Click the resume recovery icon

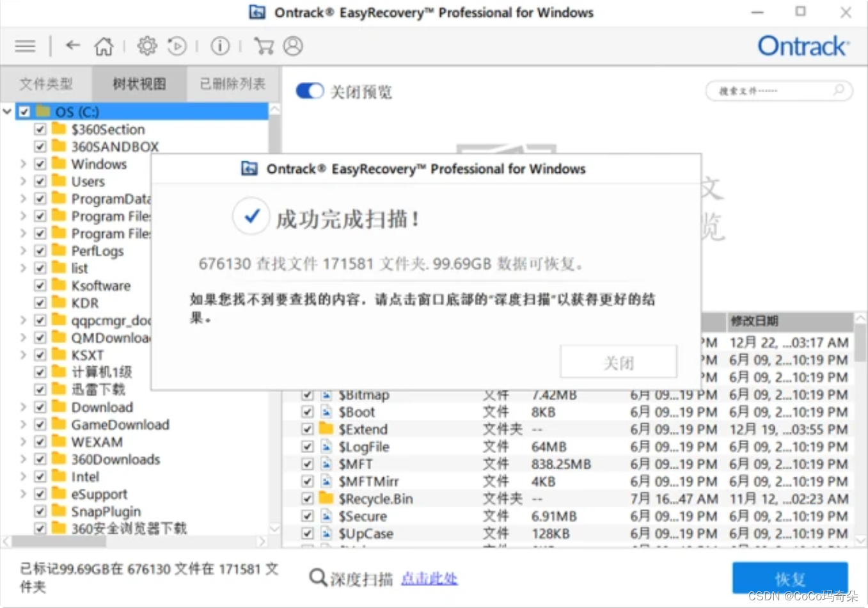(x=177, y=46)
